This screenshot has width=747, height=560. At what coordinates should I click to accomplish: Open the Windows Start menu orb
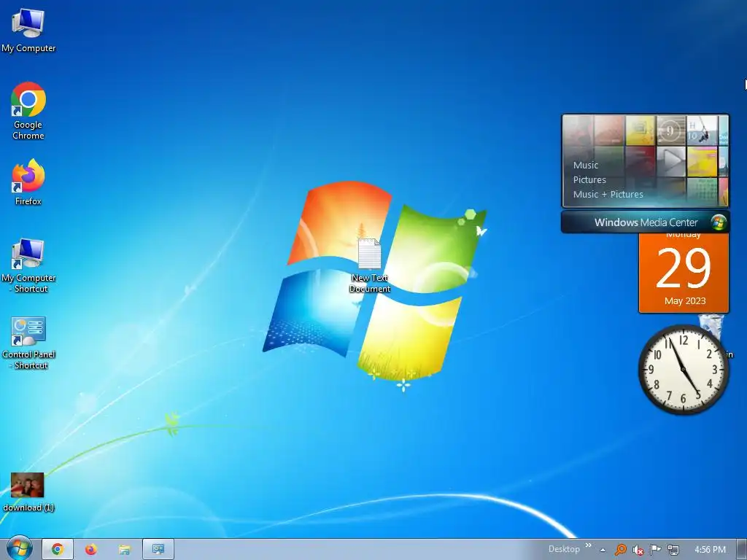click(x=19, y=549)
